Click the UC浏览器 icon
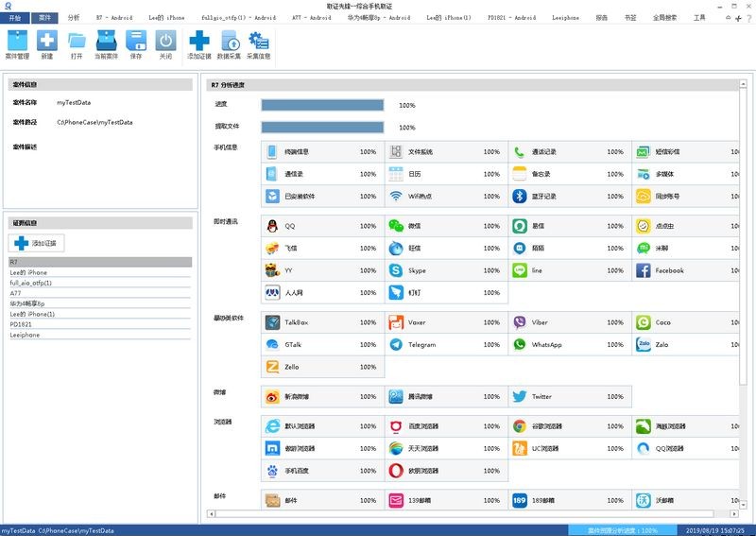Screen dimensions: 756x536 click(x=519, y=448)
